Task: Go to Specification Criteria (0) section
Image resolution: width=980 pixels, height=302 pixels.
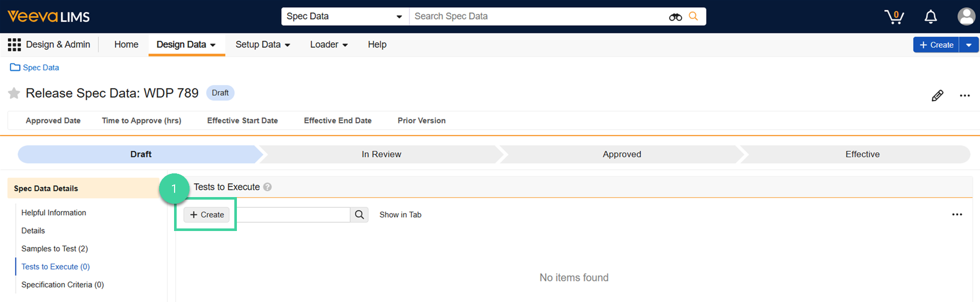Action: (62, 285)
